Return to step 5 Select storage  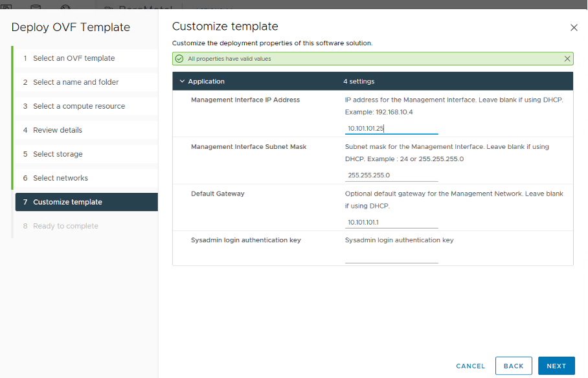coord(58,154)
